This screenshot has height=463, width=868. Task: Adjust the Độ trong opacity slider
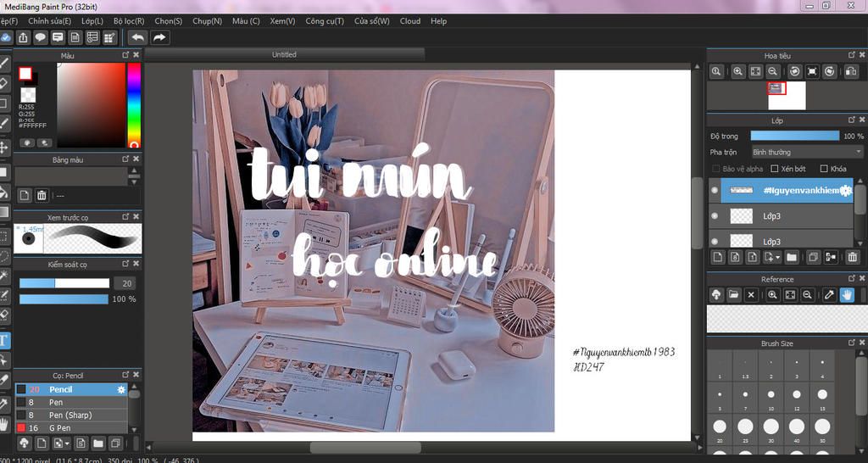tap(795, 137)
